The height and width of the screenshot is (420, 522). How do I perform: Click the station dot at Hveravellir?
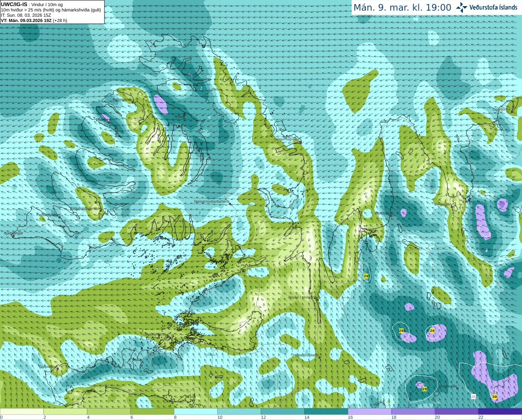tap(457, 388)
